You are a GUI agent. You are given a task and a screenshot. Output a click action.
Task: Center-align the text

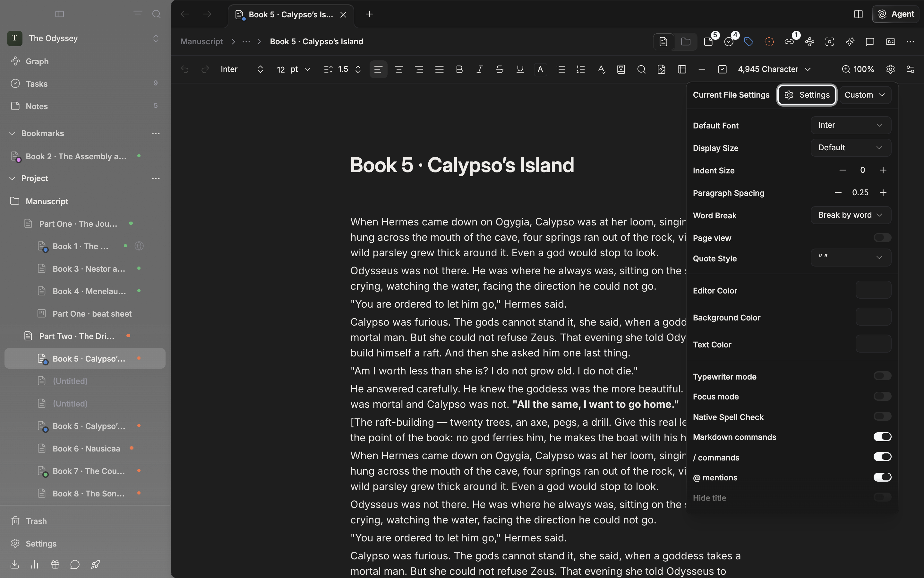(x=398, y=69)
